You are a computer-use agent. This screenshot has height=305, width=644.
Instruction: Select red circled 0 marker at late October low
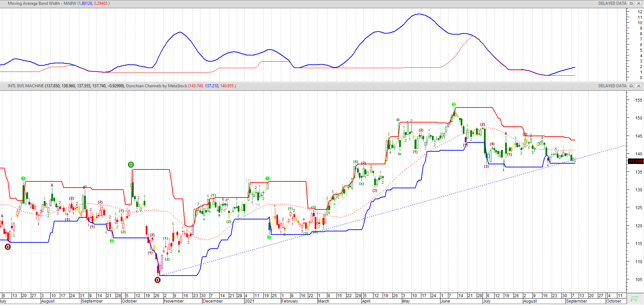(157, 280)
